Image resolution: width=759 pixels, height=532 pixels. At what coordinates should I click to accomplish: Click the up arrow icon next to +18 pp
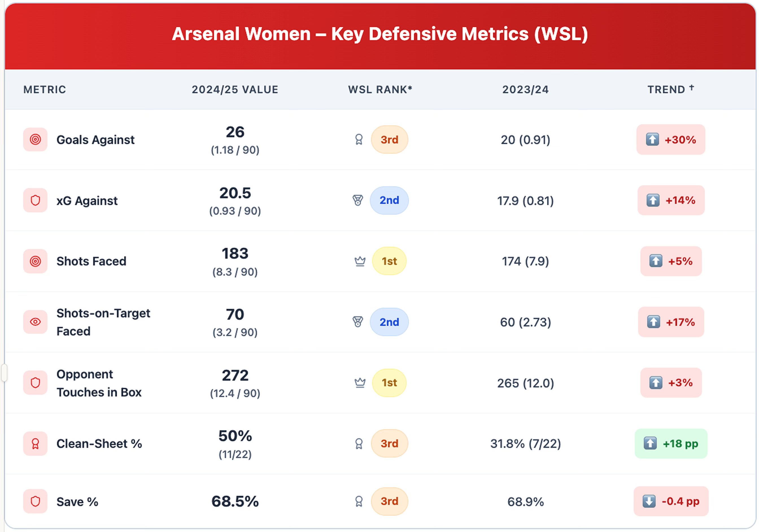coord(651,444)
